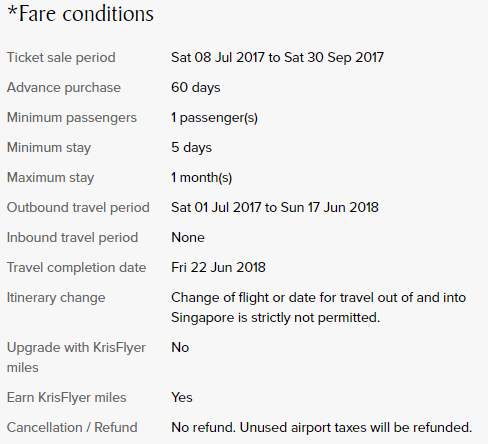Select the Minimum passengers label

(72, 118)
